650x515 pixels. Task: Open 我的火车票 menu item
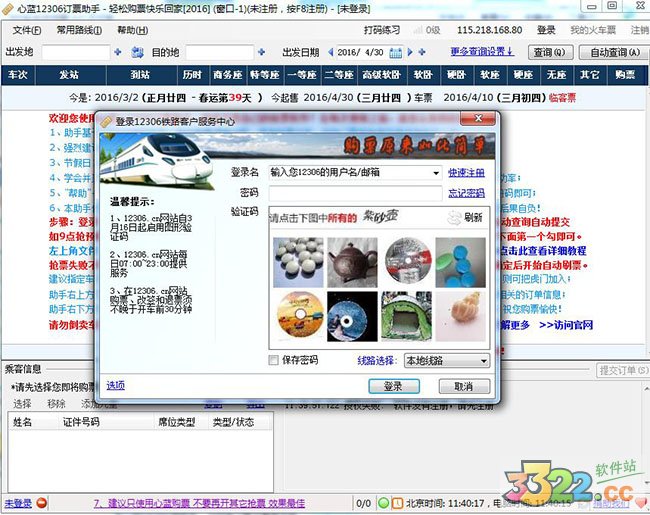593,30
